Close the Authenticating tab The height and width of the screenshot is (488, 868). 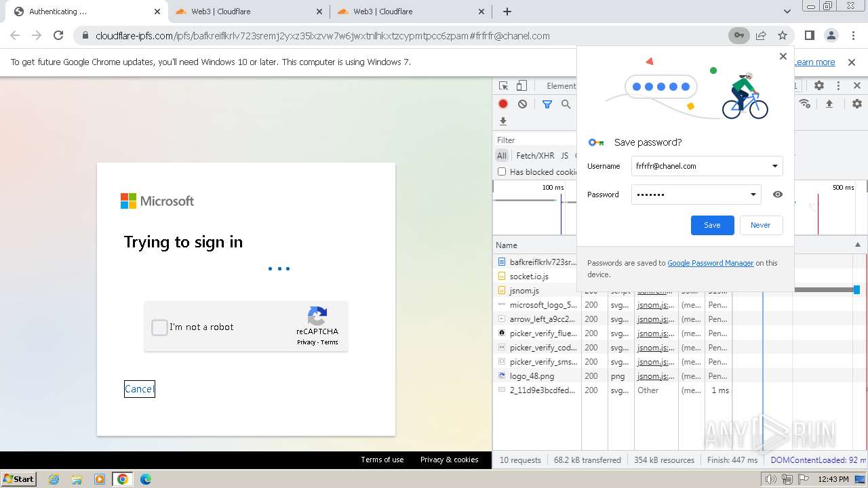[157, 12]
